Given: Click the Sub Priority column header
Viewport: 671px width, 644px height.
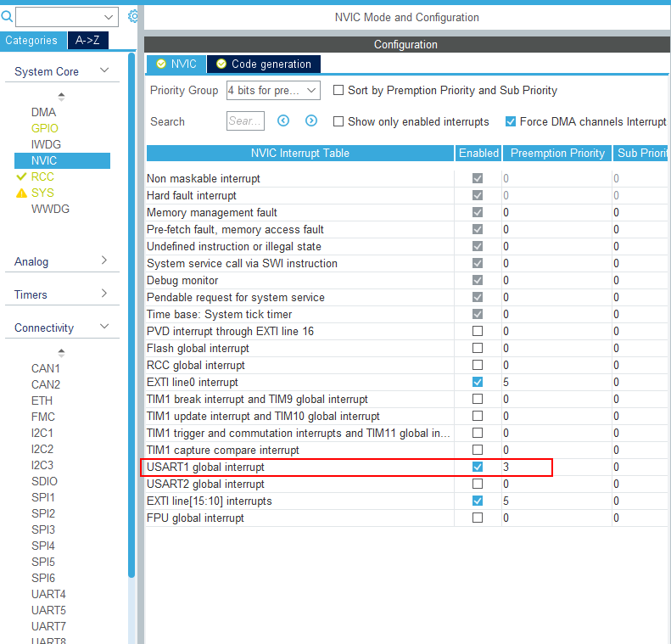Looking at the screenshot, I should (x=641, y=154).
